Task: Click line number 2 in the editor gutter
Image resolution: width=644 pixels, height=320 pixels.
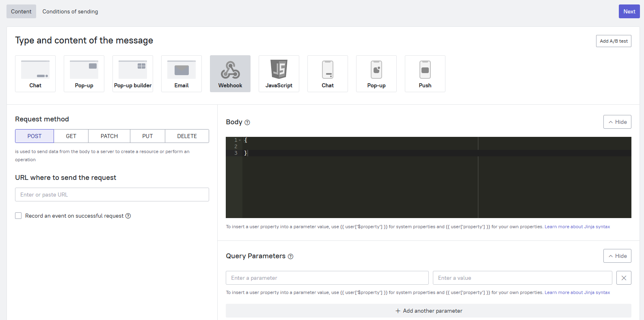Action: (x=236, y=147)
